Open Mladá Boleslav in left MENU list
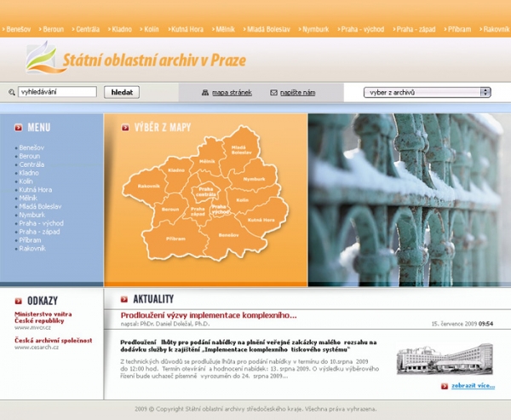The width and height of the screenshot is (511, 420). coord(40,206)
